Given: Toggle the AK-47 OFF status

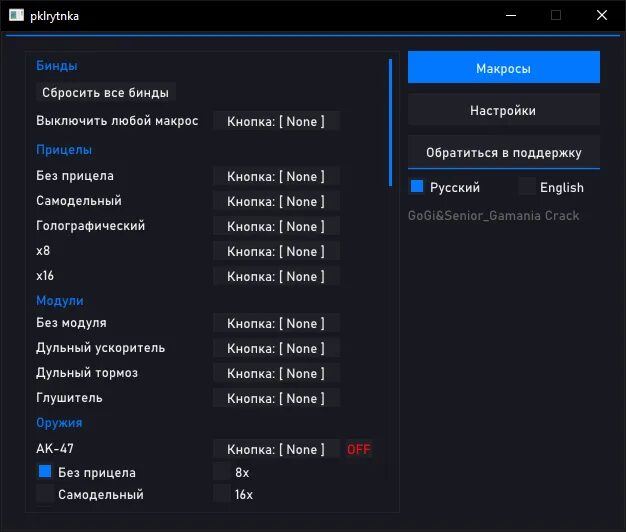Looking at the screenshot, I should point(358,450).
